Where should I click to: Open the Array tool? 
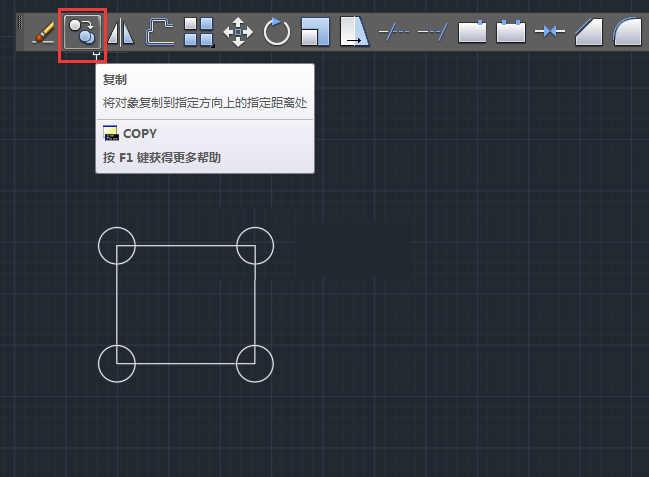(x=198, y=31)
